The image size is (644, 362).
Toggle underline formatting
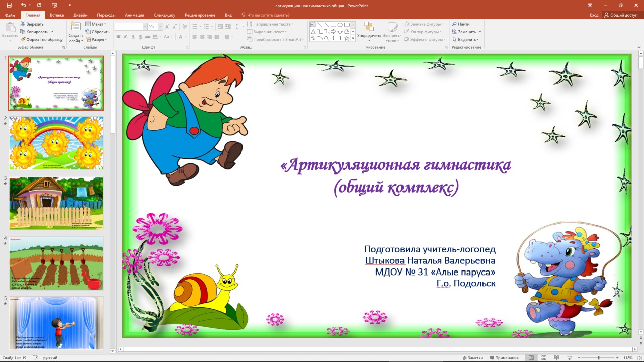133,37
